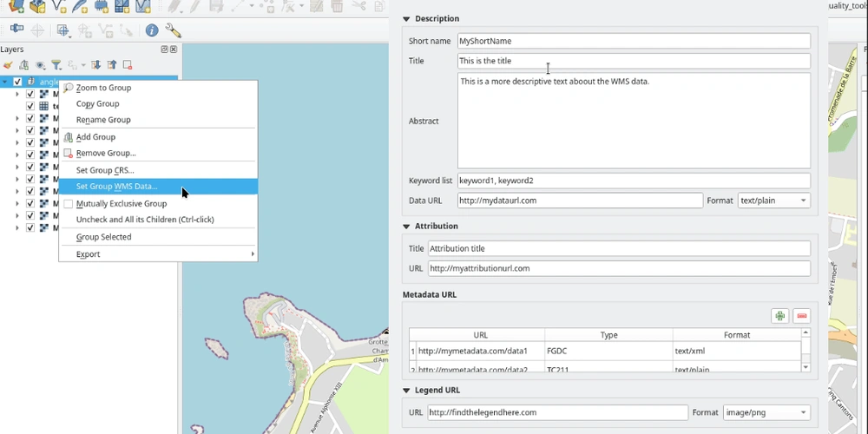Click the New Temporary Scratch Layer chip icon

[x=101, y=5]
